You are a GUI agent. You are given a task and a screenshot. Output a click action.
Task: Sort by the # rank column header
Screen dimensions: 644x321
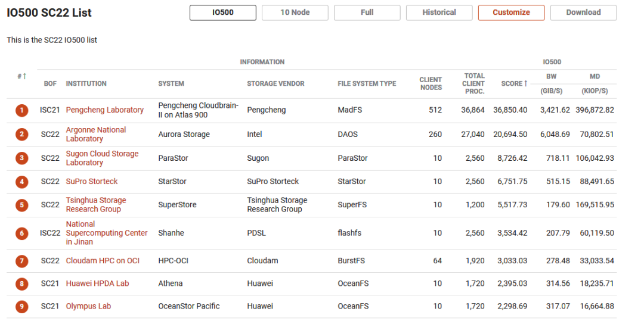click(22, 76)
